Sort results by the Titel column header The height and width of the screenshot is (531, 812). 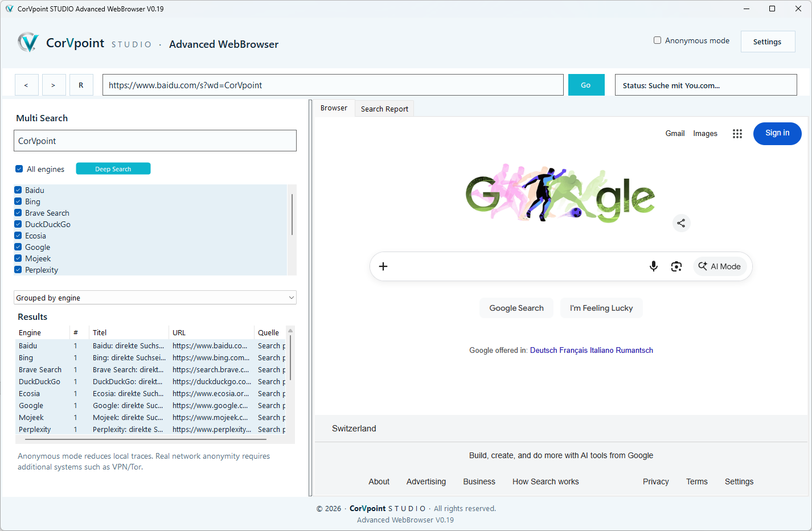point(129,332)
